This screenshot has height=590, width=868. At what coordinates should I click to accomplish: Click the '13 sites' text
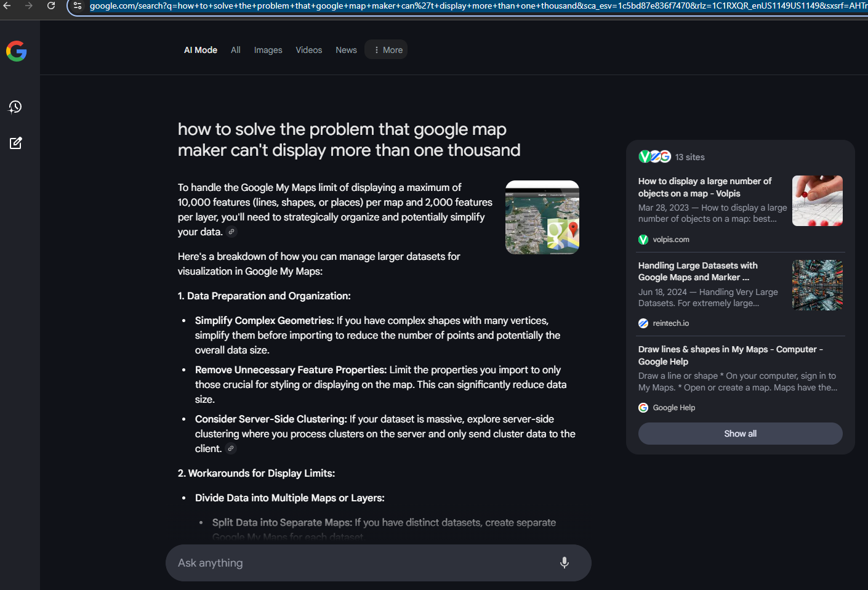pos(690,157)
